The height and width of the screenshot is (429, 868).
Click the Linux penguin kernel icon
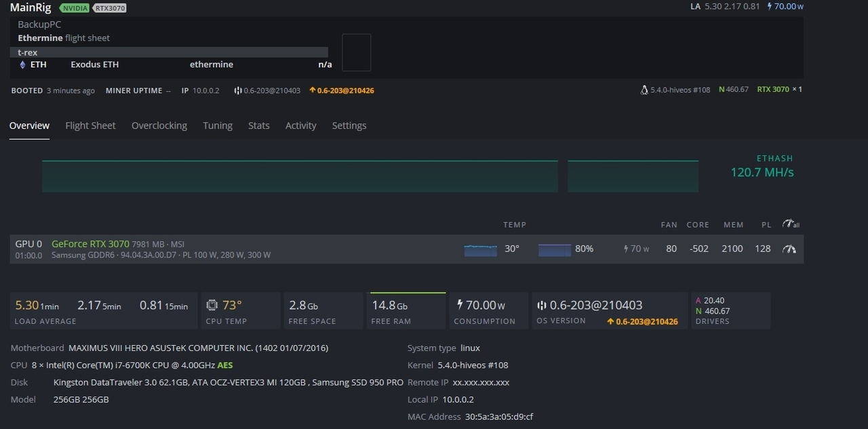(x=644, y=89)
